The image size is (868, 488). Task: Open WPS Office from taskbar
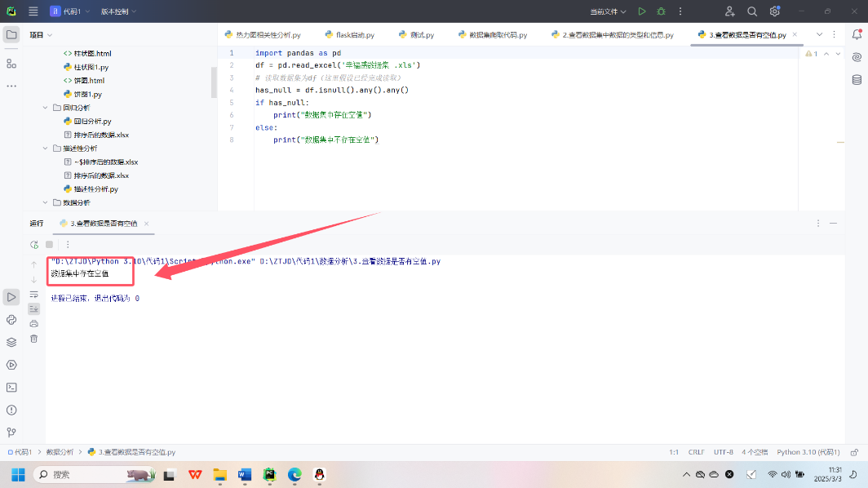pos(195,475)
